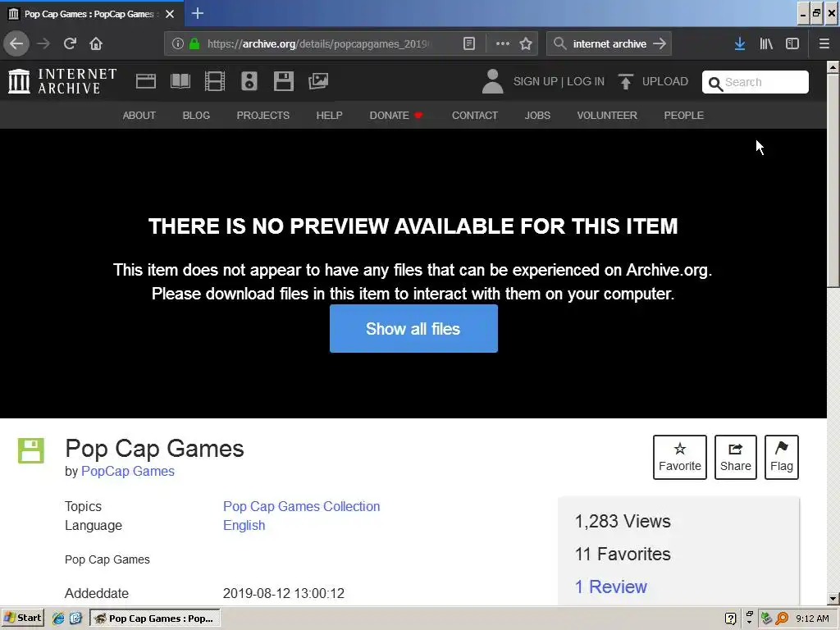840x630 pixels.
Task: Reload the current page
Action: [70, 43]
